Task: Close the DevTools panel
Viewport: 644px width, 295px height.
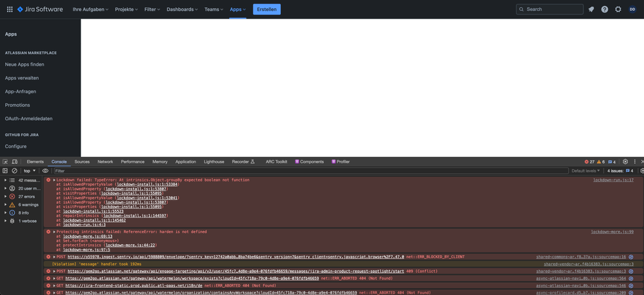Action: click(642, 162)
